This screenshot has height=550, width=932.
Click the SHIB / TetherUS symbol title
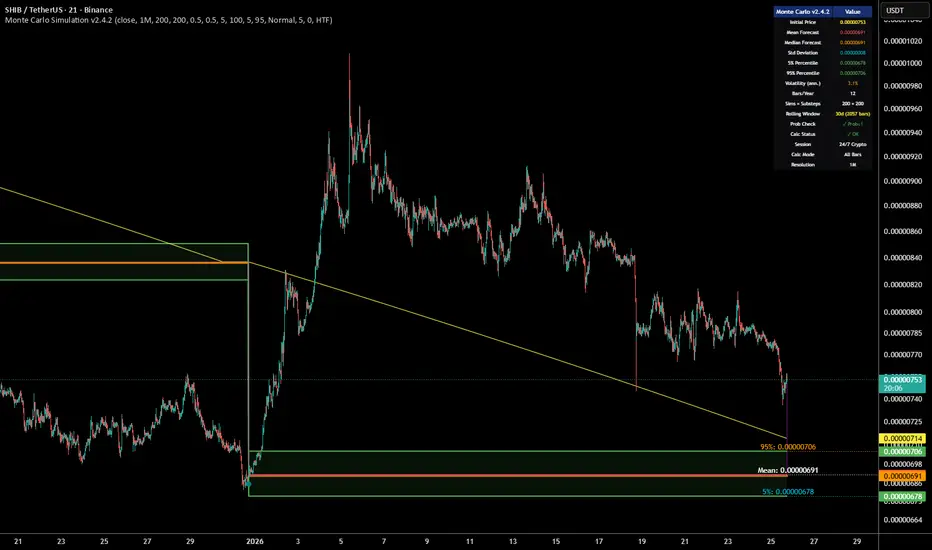pos(59,10)
